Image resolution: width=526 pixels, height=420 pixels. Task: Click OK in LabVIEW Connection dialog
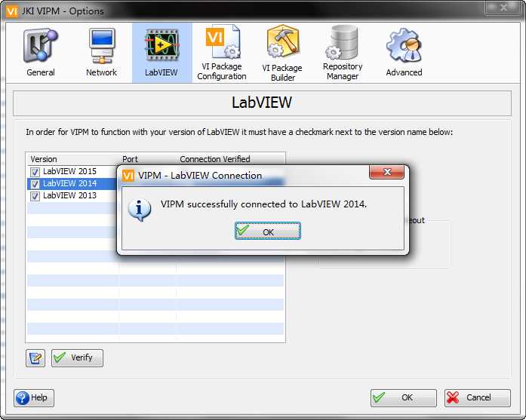click(268, 231)
